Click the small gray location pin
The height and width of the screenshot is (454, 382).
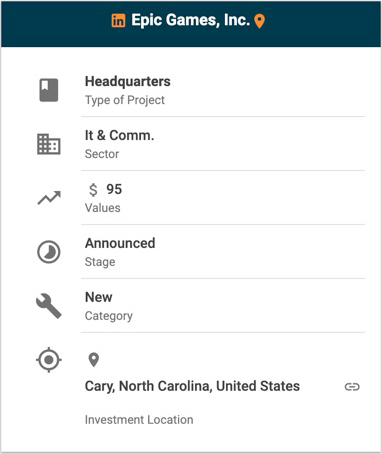point(94,360)
